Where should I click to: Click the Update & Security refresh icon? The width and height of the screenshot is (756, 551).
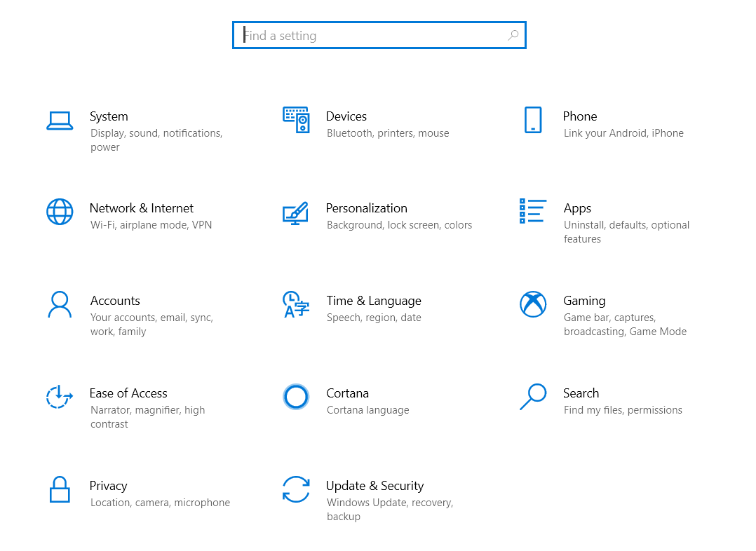pos(295,489)
